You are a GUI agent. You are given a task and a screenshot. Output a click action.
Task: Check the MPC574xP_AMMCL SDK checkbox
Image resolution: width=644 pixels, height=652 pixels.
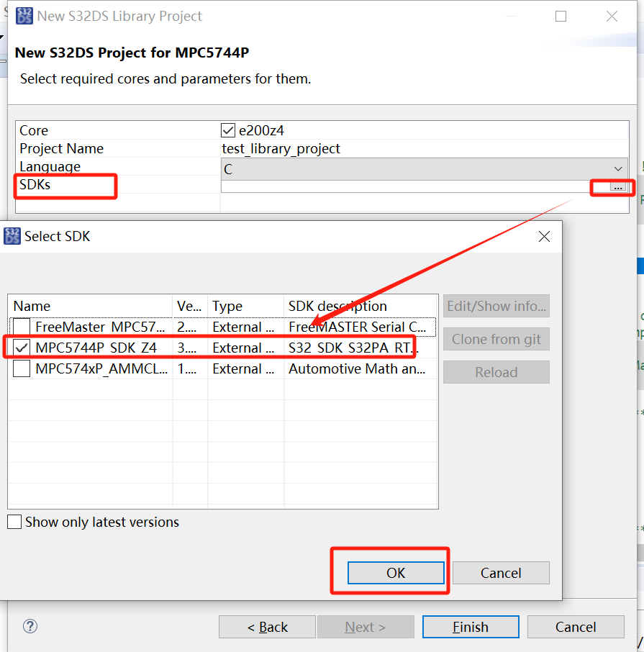coord(21,368)
